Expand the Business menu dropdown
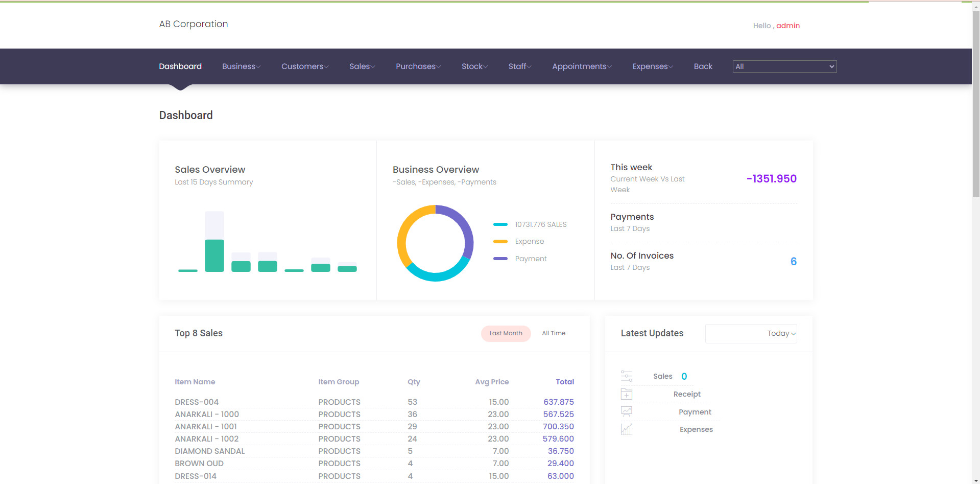Screen dimensions: 980x484 (x=241, y=66)
